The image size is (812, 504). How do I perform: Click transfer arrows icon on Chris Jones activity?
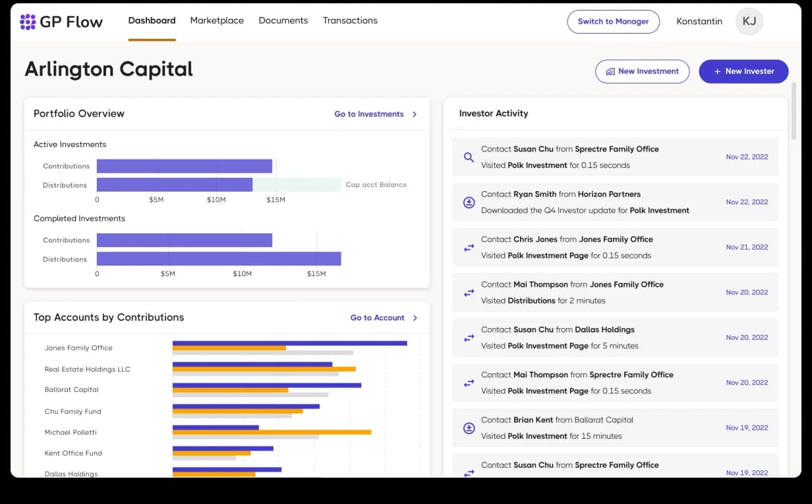tap(469, 248)
